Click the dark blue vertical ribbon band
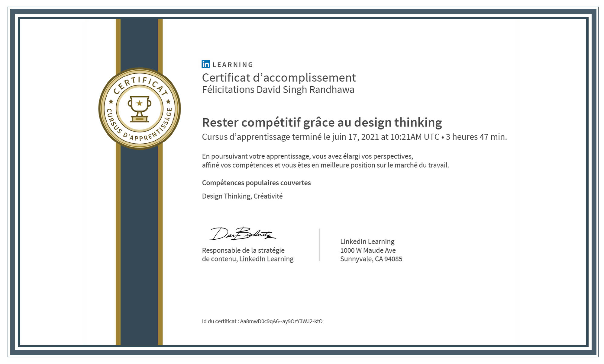604x364 pixels. [x=139, y=241]
